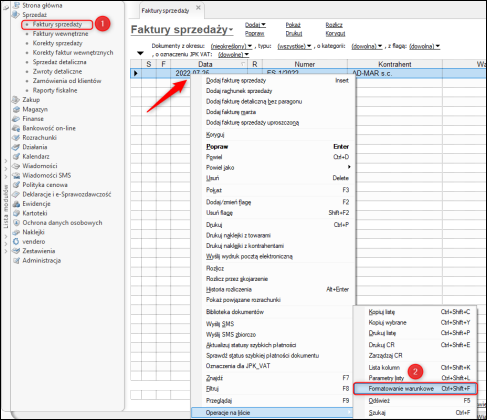Click the Drukuj link in header
Viewport: 487px width, 420px height.
(x=294, y=34)
